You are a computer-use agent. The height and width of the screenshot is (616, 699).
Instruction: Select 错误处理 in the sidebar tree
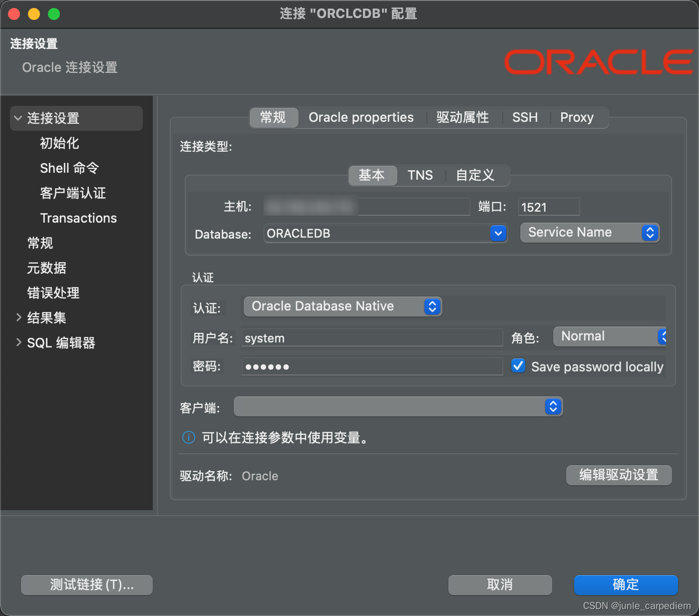coord(53,293)
